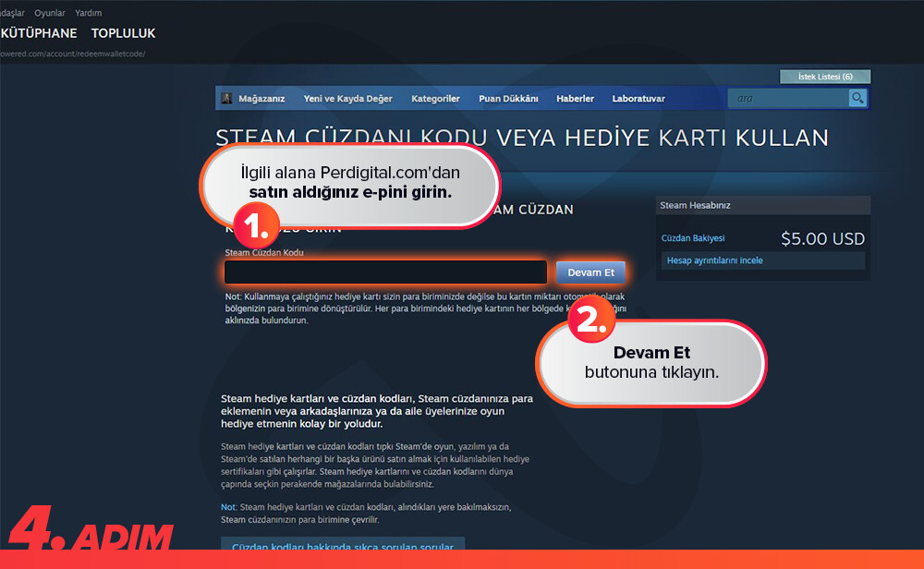Click the magnifier search icon
This screenshot has height=569, width=924.
click(857, 98)
